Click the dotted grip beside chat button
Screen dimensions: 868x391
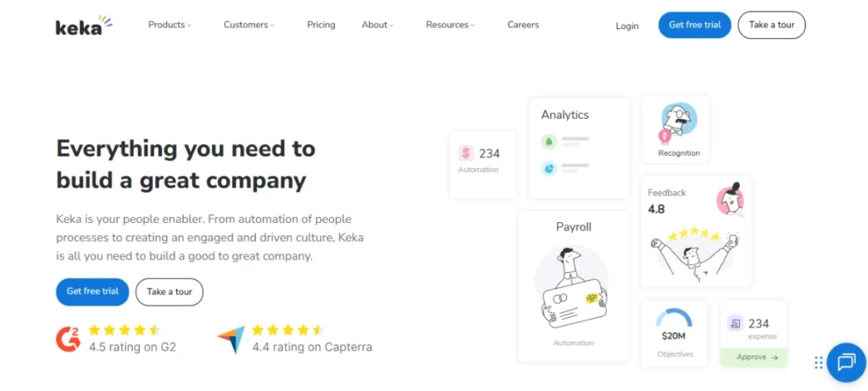[818, 362]
